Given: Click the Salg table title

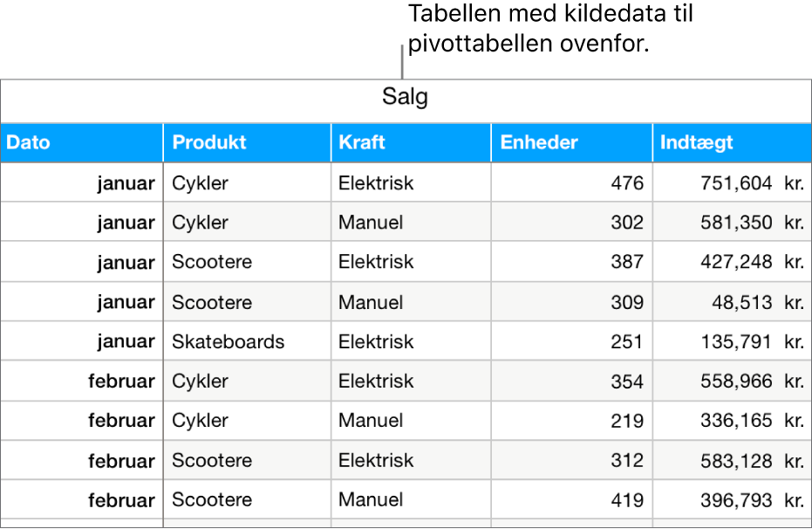Looking at the screenshot, I should (405, 98).
